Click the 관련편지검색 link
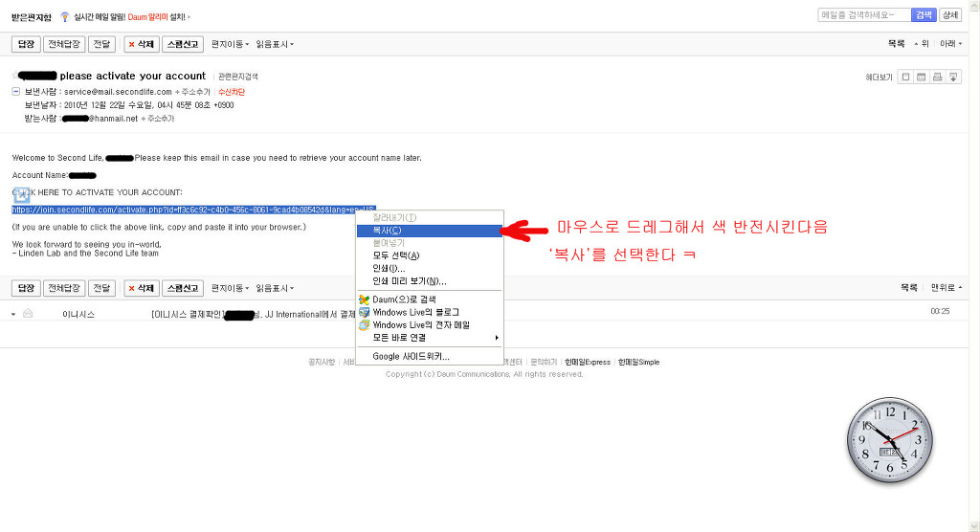The height and width of the screenshot is (532, 980). [238, 77]
